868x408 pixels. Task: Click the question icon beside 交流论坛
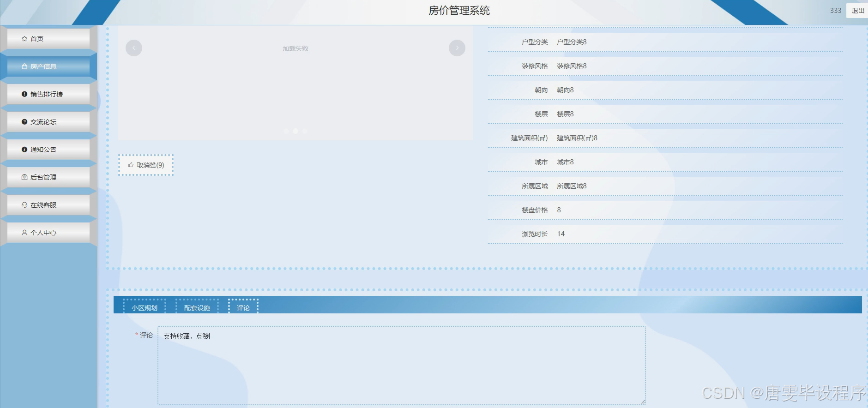click(x=24, y=122)
